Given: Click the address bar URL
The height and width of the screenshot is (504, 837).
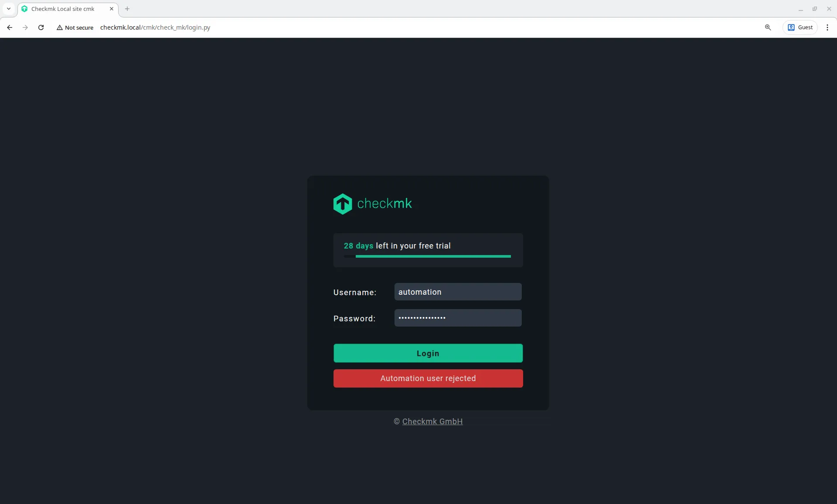Looking at the screenshot, I should point(155,27).
